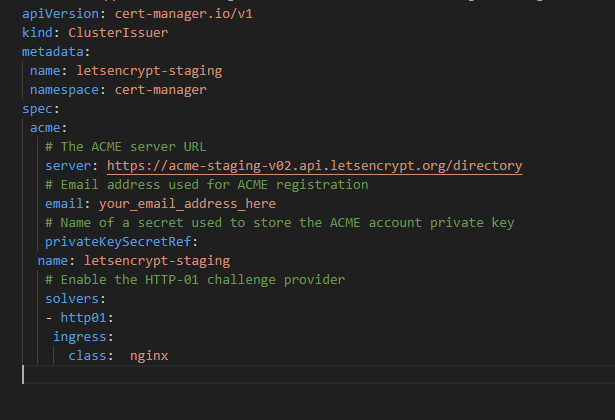Select the ClusterIssuer value

pyautogui.click(x=118, y=33)
